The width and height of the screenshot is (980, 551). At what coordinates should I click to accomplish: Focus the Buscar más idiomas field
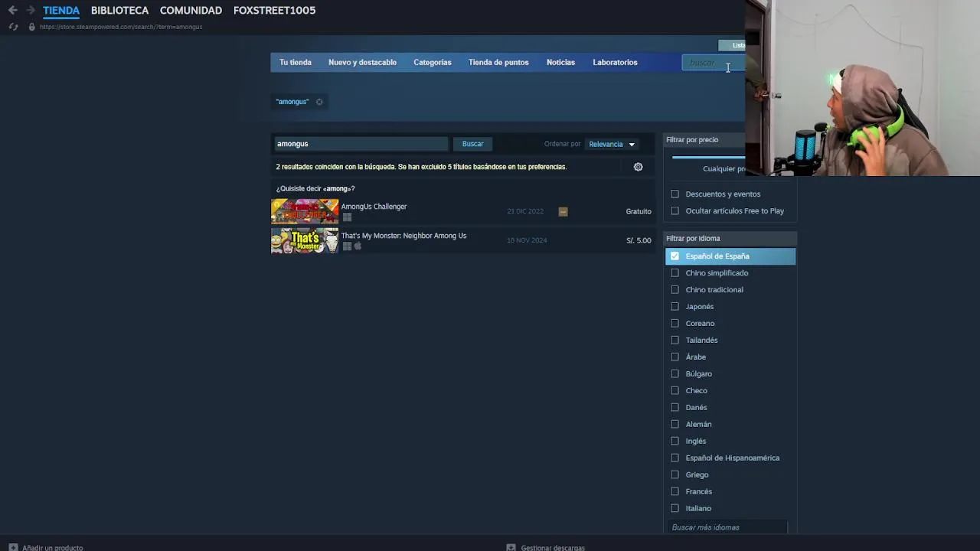[728, 527]
